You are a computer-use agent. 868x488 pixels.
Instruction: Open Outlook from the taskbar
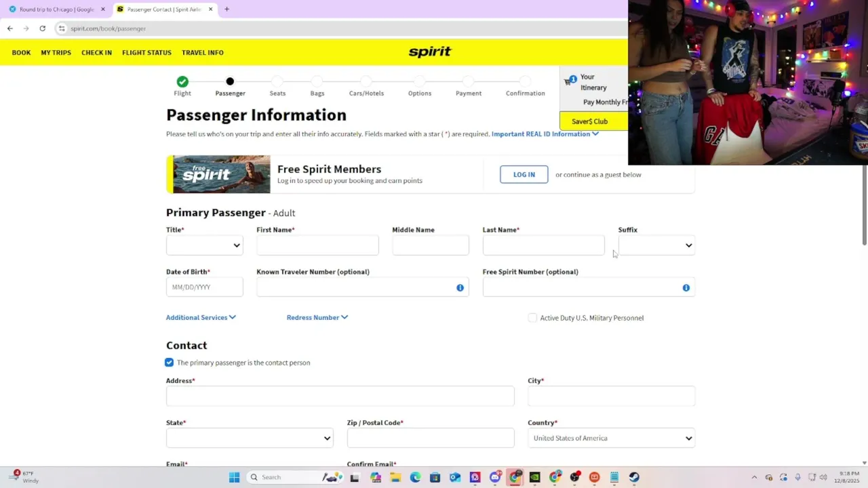tap(454, 477)
